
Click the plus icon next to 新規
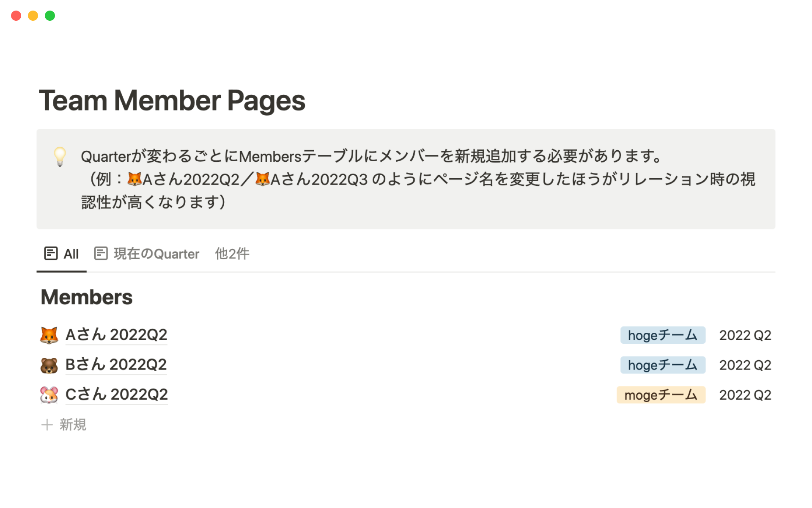click(47, 425)
